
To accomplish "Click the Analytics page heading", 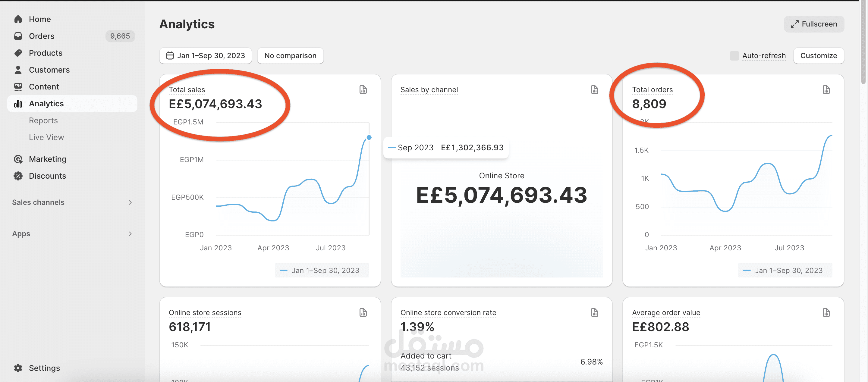I will [x=187, y=24].
